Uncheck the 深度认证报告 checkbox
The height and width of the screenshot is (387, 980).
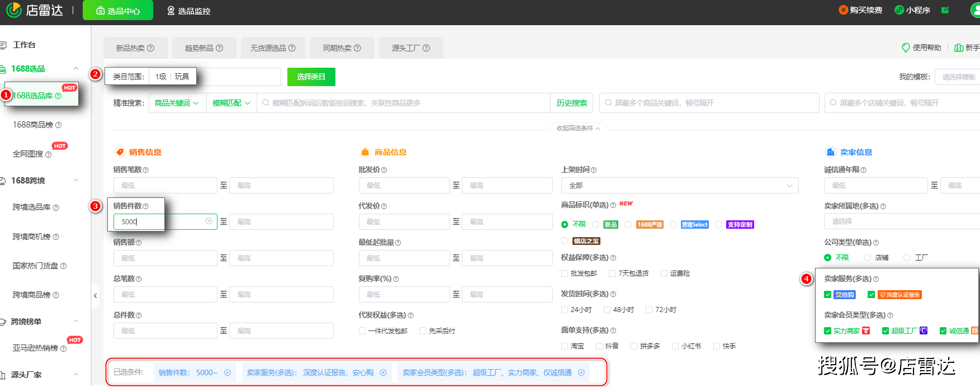pyautogui.click(x=871, y=295)
